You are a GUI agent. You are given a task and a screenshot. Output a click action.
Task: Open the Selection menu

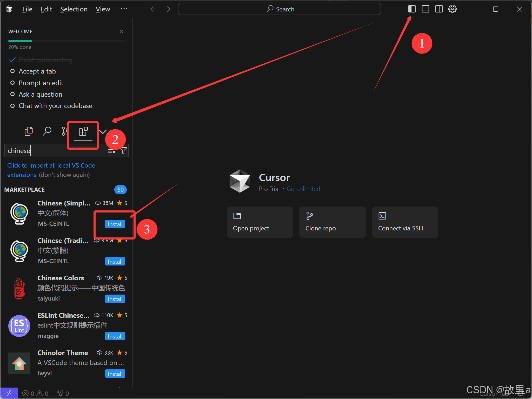74,9
